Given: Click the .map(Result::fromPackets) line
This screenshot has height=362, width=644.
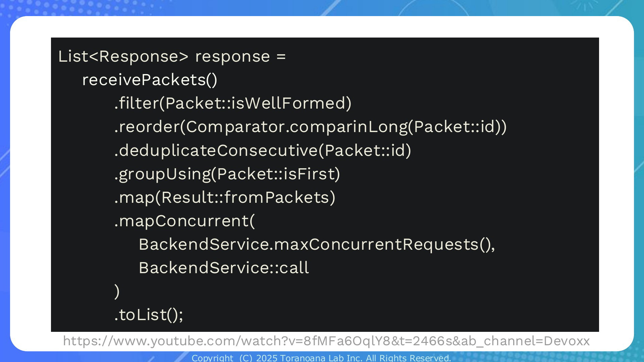Looking at the screenshot, I should (225, 197).
